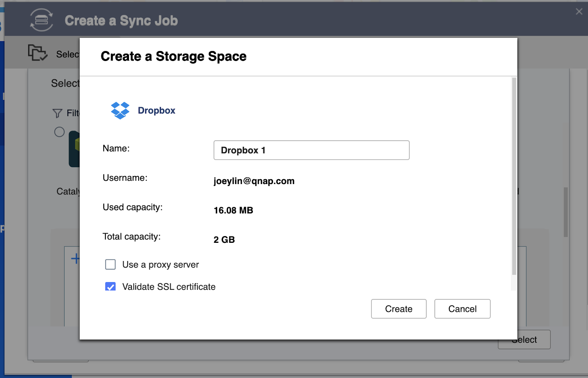Click the Hybrid Backup Sync job icon
588x378 pixels.
coord(41,20)
